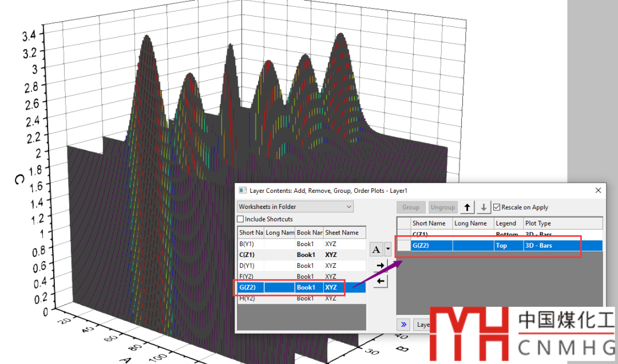Click the Legend column header

(507, 223)
